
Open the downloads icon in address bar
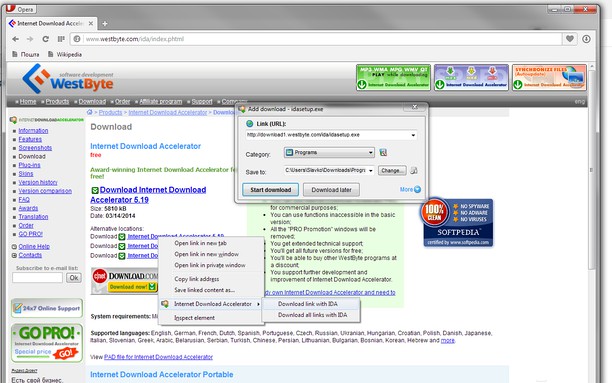[x=586, y=39]
